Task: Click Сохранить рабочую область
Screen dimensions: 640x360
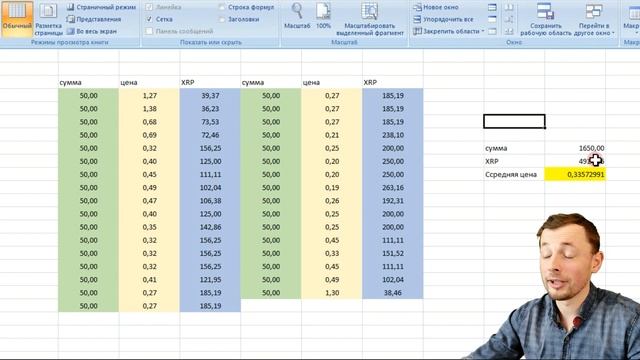Action: click(x=546, y=19)
